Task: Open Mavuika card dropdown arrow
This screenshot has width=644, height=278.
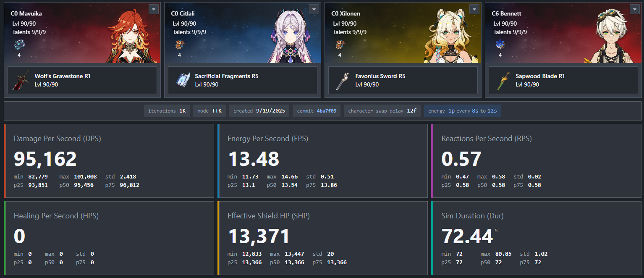Action: tap(154, 9)
